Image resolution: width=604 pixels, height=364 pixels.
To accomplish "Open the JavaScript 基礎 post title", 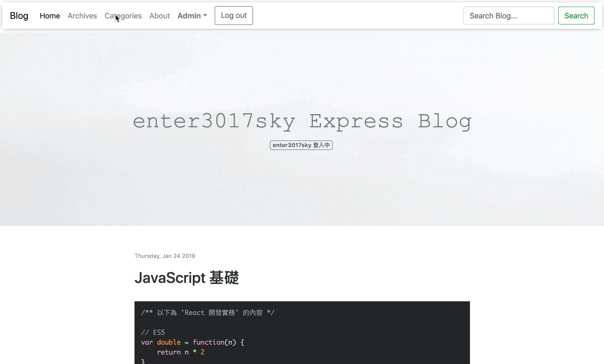I will (187, 278).
